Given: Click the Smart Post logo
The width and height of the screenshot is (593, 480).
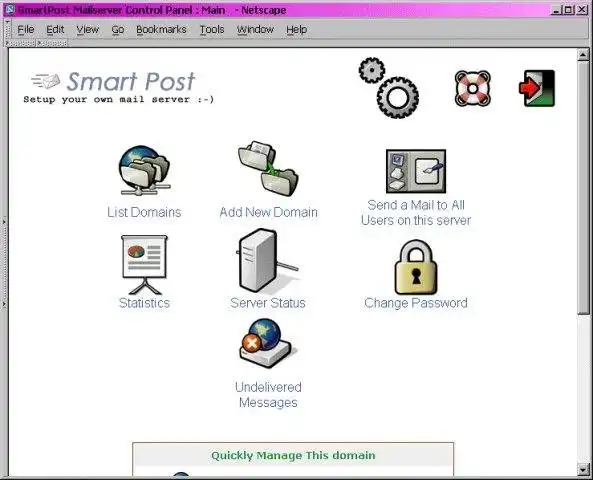Looking at the screenshot, I should coord(113,81).
